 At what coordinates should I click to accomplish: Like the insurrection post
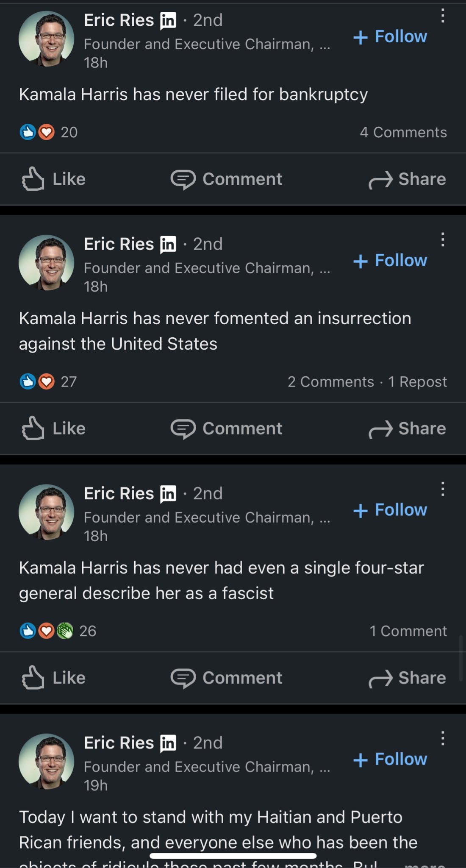click(54, 428)
